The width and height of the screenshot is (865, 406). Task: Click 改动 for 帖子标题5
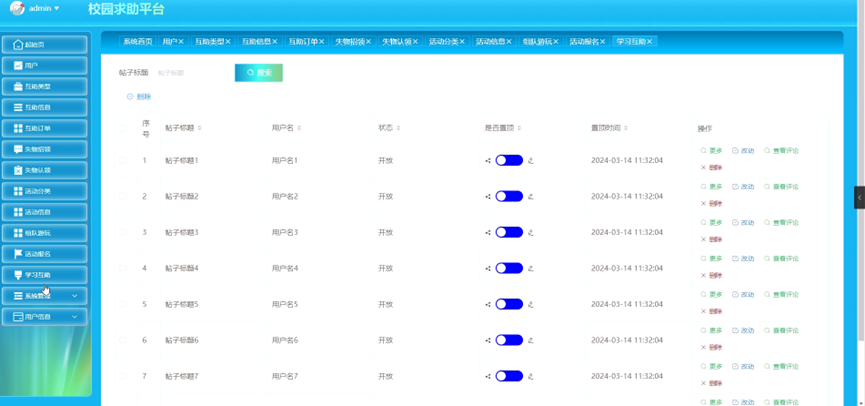(743, 295)
